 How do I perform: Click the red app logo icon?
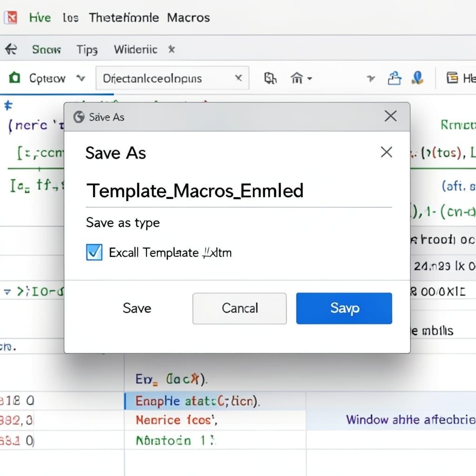[11, 17]
